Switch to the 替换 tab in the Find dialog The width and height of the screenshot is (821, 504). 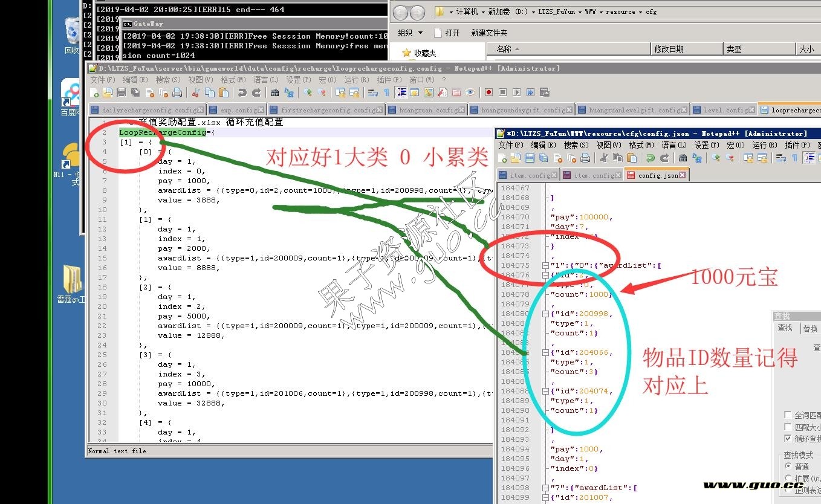(810, 329)
